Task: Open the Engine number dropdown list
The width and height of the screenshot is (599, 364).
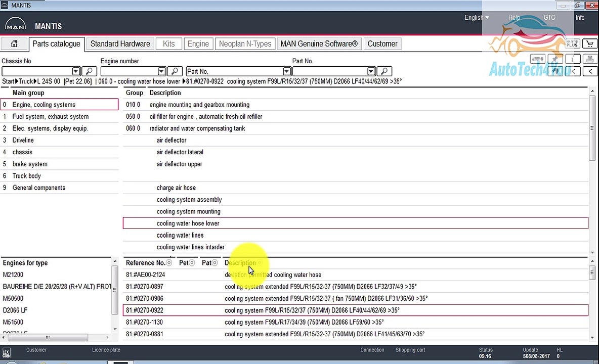Action: tap(161, 71)
